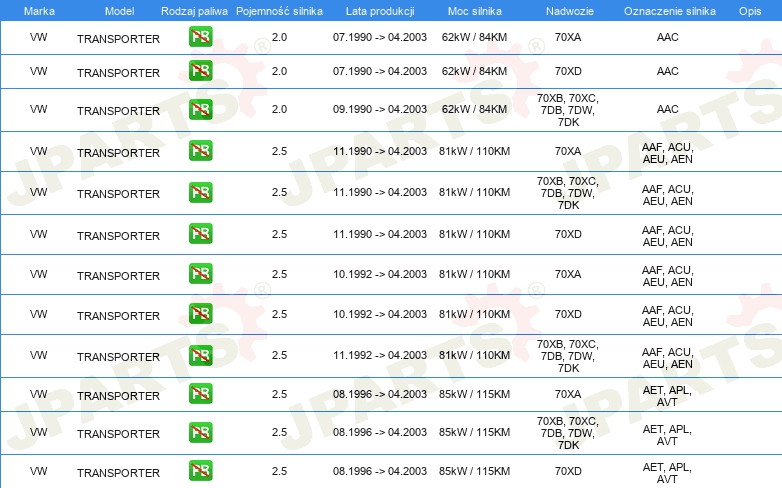Click 62kW / 84KM in the 09.1990 row
Screen dimensions: 782x488
click(x=474, y=109)
